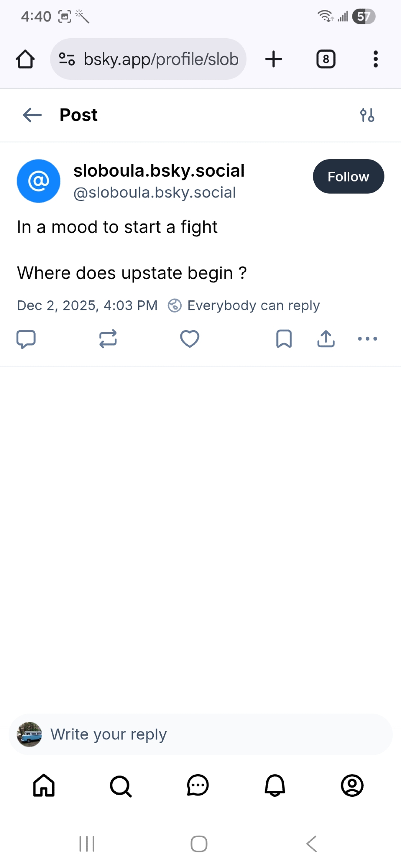This screenshot has height=868, width=401.
Task: Tap the reply speech bubble icon
Action: (x=26, y=339)
